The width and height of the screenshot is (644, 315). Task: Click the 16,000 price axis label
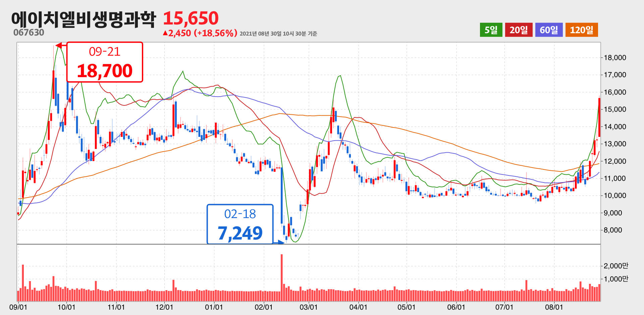(615, 92)
